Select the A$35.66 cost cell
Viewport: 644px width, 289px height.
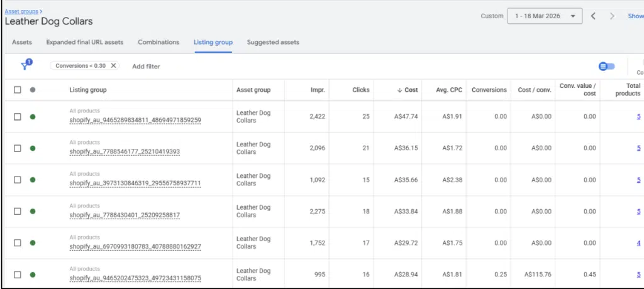(406, 180)
